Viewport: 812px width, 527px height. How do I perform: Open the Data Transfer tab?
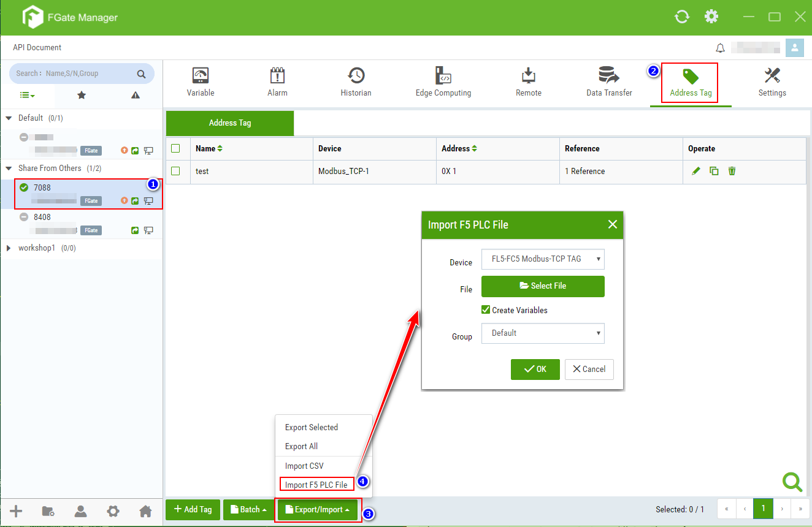point(609,82)
